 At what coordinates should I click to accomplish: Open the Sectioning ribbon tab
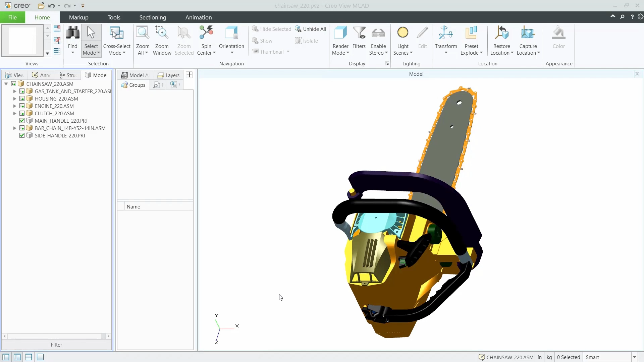click(153, 17)
